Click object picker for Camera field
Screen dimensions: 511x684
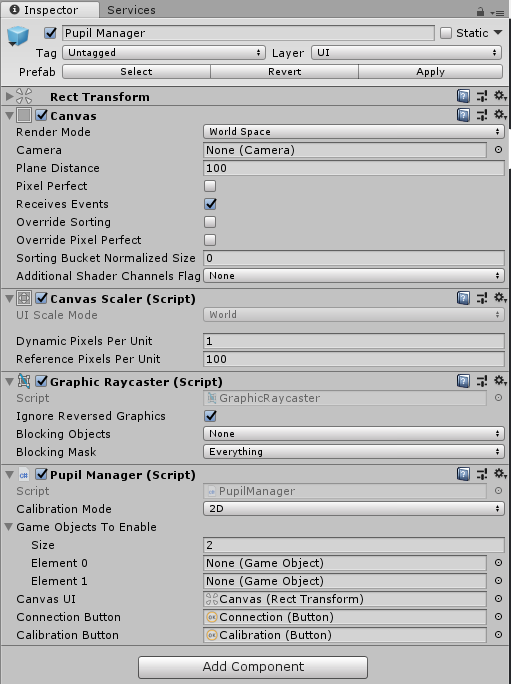tap(498, 150)
